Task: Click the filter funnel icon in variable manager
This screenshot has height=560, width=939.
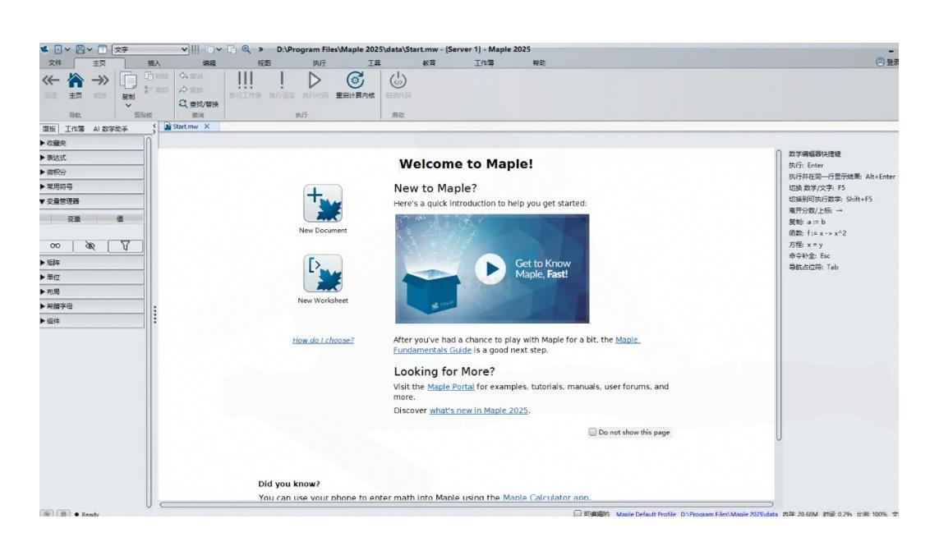Action: 125,246
